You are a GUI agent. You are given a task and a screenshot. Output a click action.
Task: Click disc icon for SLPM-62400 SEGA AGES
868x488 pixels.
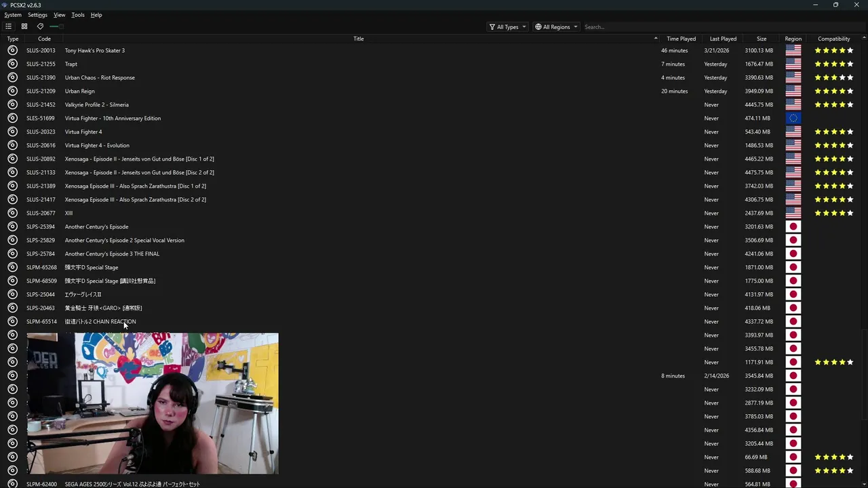pyautogui.click(x=12, y=484)
